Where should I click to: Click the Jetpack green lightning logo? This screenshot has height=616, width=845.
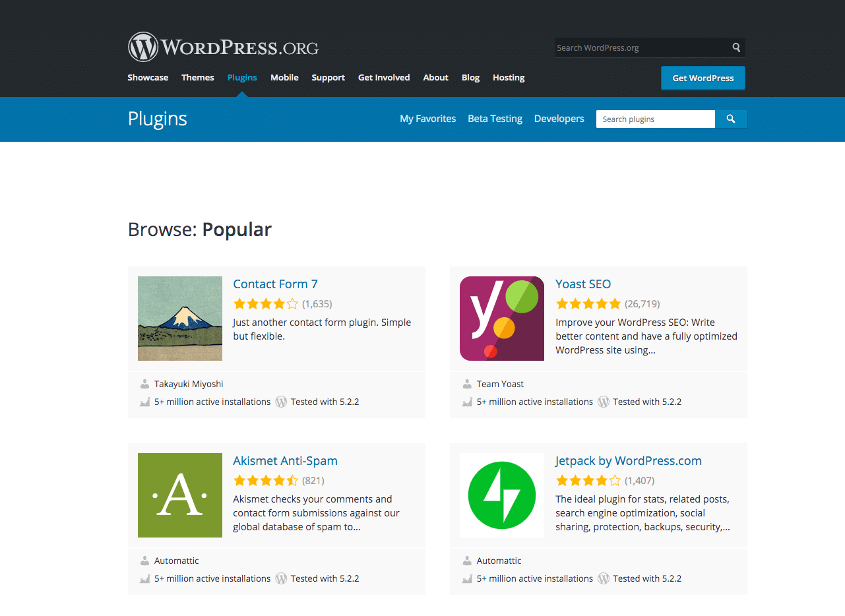(501, 495)
